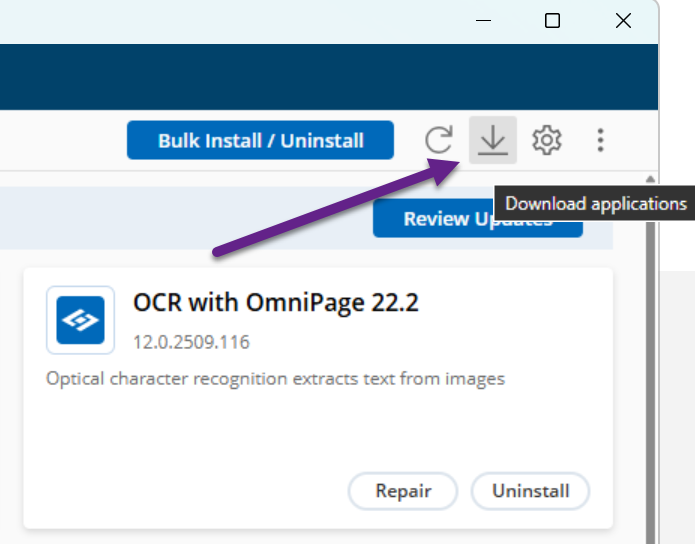
Task: Click version number 12.0.2509.116
Action: coord(191,342)
